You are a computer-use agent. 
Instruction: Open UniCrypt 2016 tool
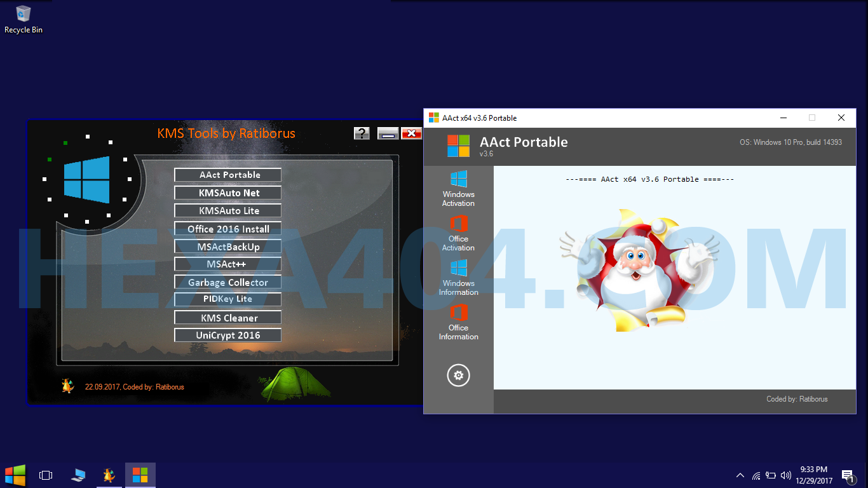pyautogui.click(x=228, y=335)
